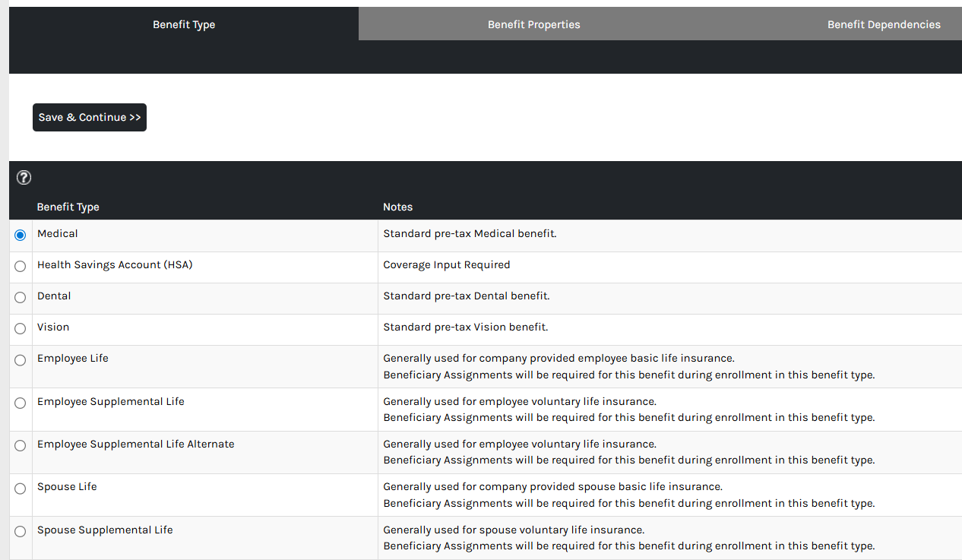The image size is (962, 560).
Task: Click the 'Employee Supplemental Life Alternate' label
Action: click(136, 444)
